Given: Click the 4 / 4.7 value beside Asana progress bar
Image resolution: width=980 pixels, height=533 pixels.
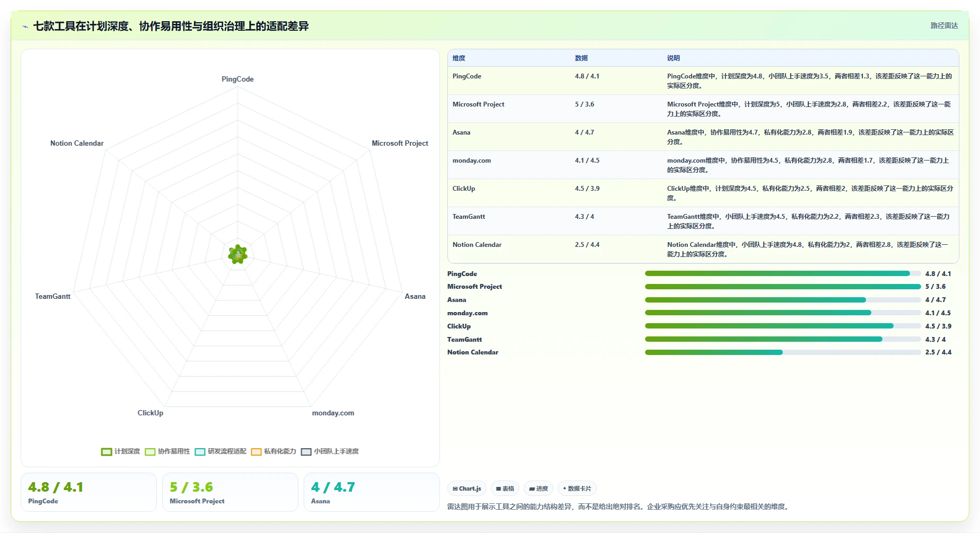Looking at the screenshot, I should (x=935, y=300).
